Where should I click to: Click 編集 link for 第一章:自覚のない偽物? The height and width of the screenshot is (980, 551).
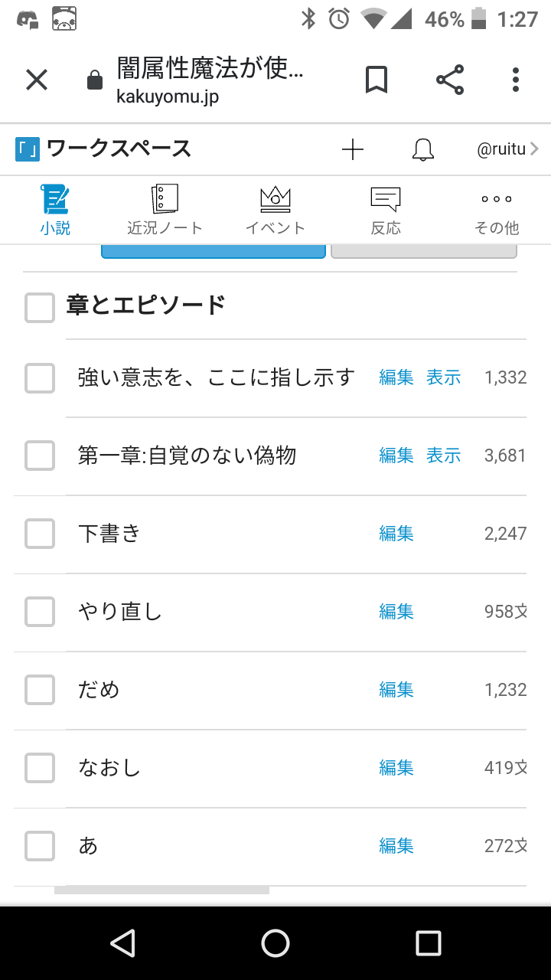[x=396, y=456]
